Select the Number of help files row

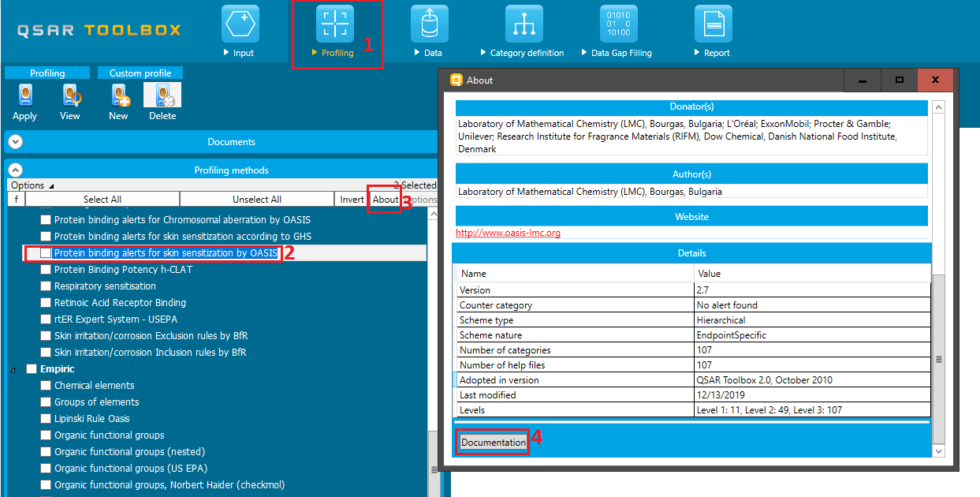(693, 365)
